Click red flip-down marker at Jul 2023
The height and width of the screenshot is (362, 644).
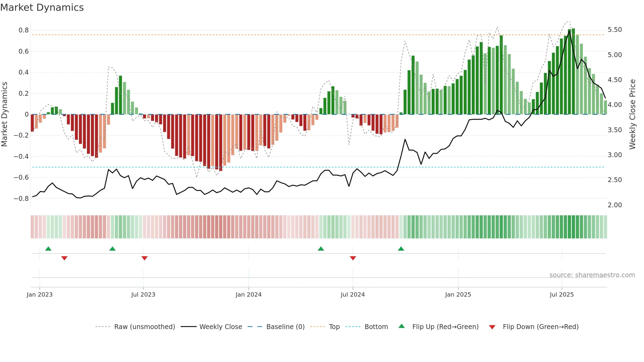(x=144, y=258)
